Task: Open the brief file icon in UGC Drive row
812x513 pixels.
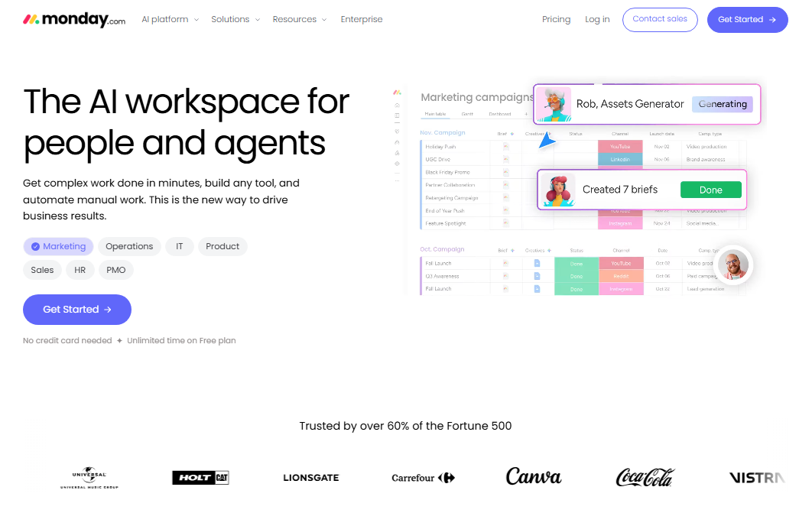Action: 506,160
